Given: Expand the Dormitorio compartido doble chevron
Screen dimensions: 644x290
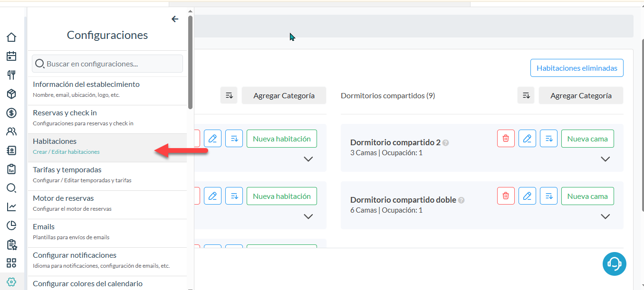Looking at the screenshot, I should coord(605,216).
